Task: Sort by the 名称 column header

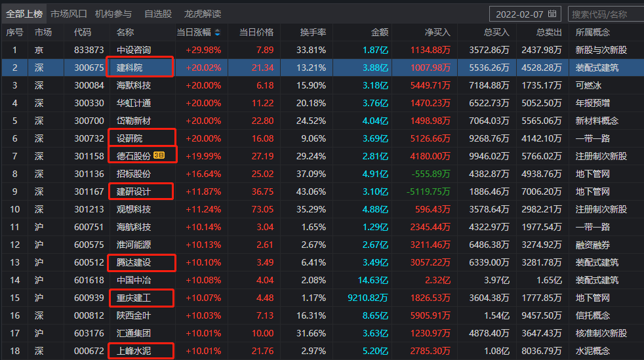Action: pos(125,32)
